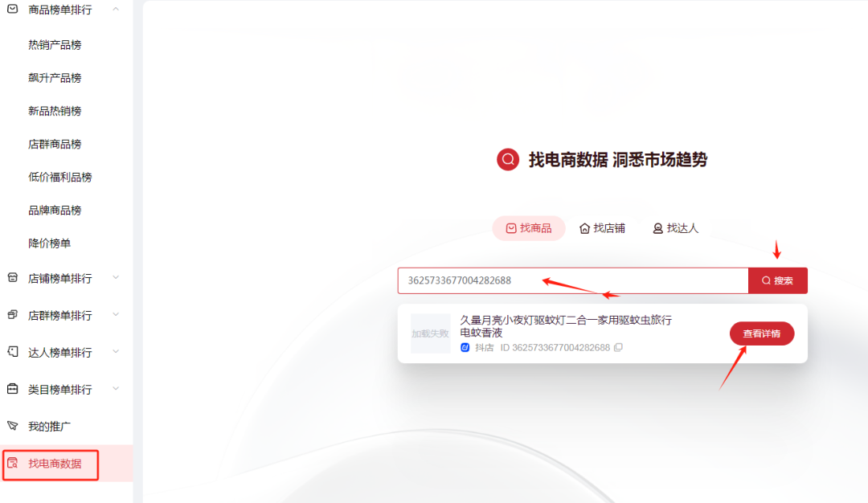Image resolution: width=868 pixels, height=503 pixels.
Task: Click the 我的推广 paper-plane icon
Action: coord(12,426)
